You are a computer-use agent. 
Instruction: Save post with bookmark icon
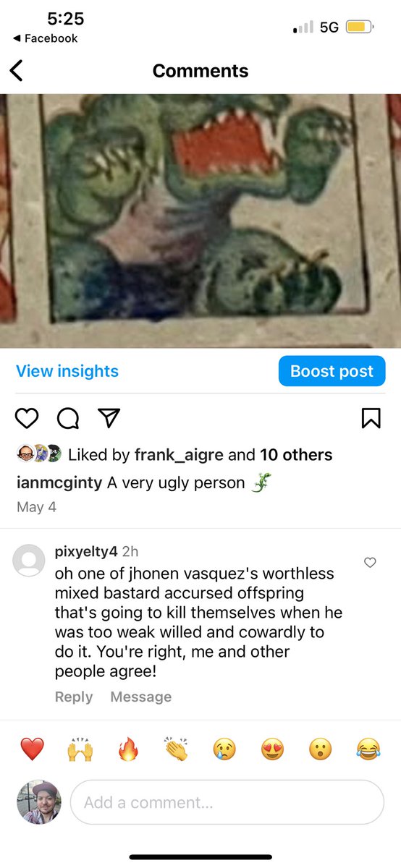(x=371, y=418)
